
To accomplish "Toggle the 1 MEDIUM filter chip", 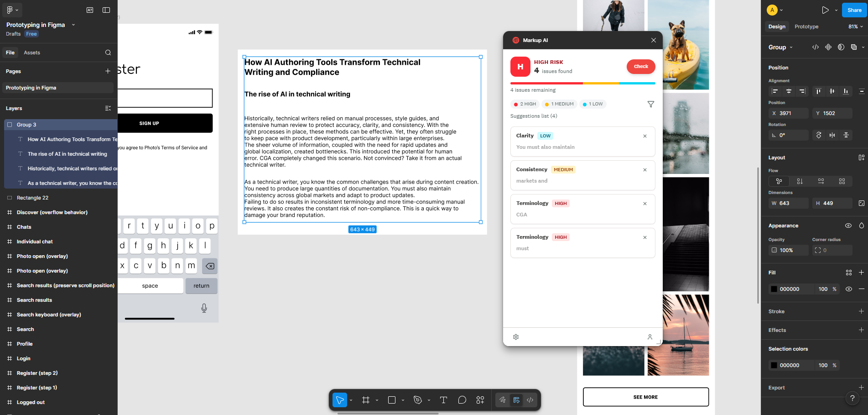I will point(559,104).
